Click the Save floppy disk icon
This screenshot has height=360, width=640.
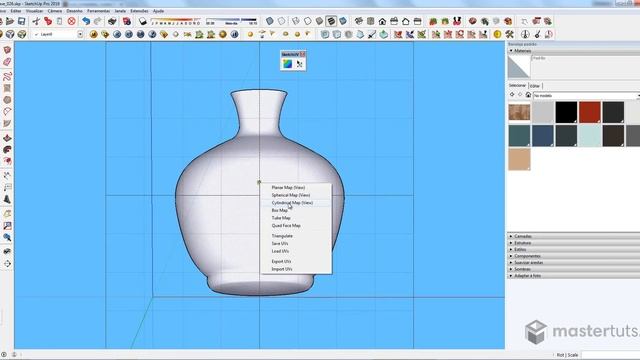tap(21, 21)
